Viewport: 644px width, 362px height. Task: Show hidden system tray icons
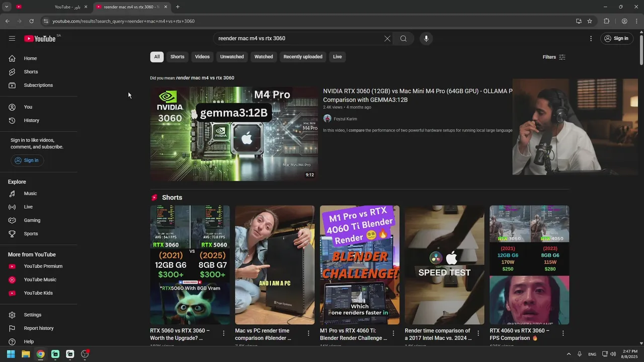click(569, 354)
